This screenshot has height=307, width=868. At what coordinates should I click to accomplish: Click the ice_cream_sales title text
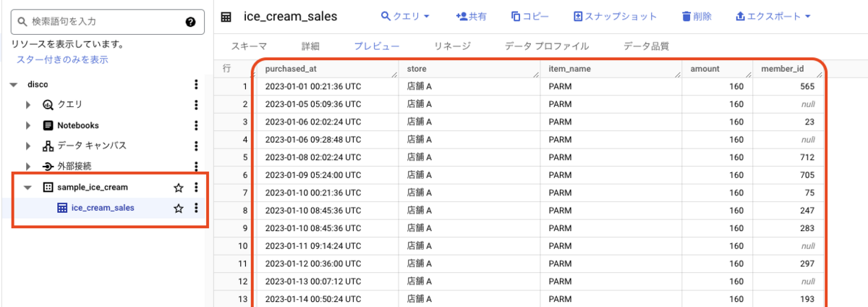291,16
